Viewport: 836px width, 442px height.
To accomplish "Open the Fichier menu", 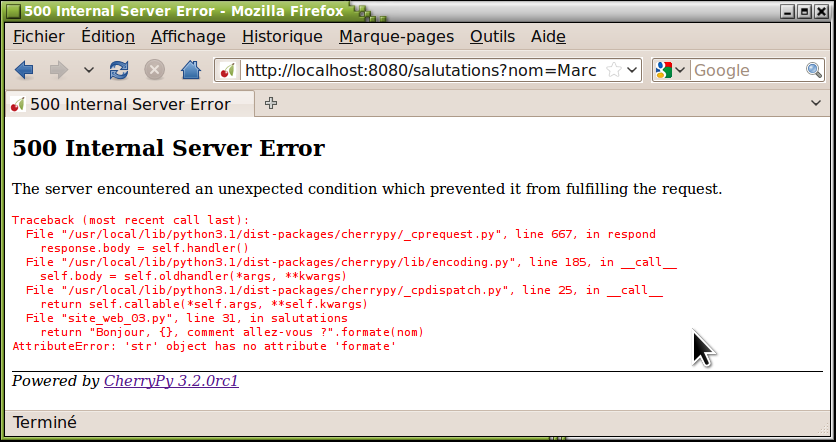I will pyautogui.click(x=38, y=37).
